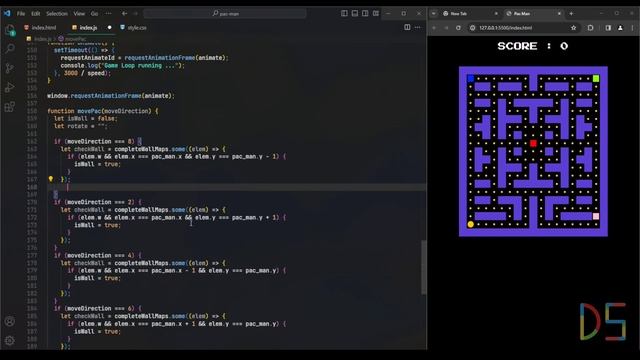Open the Manage gear menu
Image resolution: width=640 pixels, height=360 pixels.
10,340
